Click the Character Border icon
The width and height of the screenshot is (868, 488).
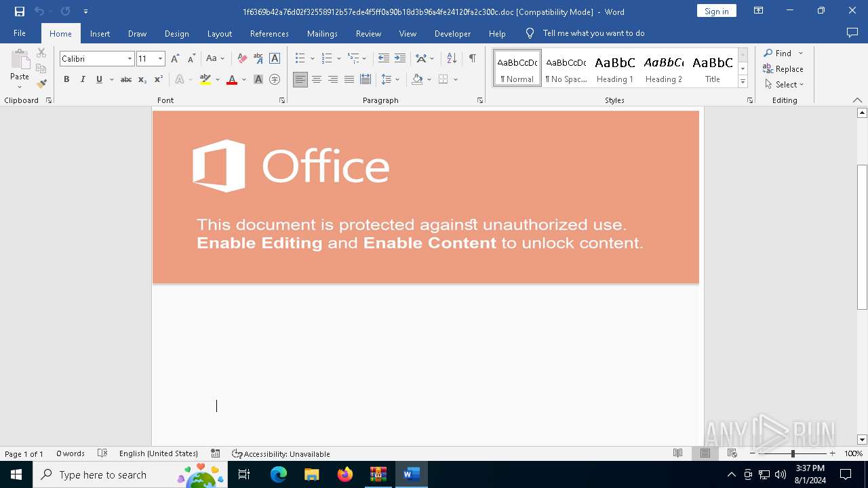pyautogui.click(x=275, y=59)
